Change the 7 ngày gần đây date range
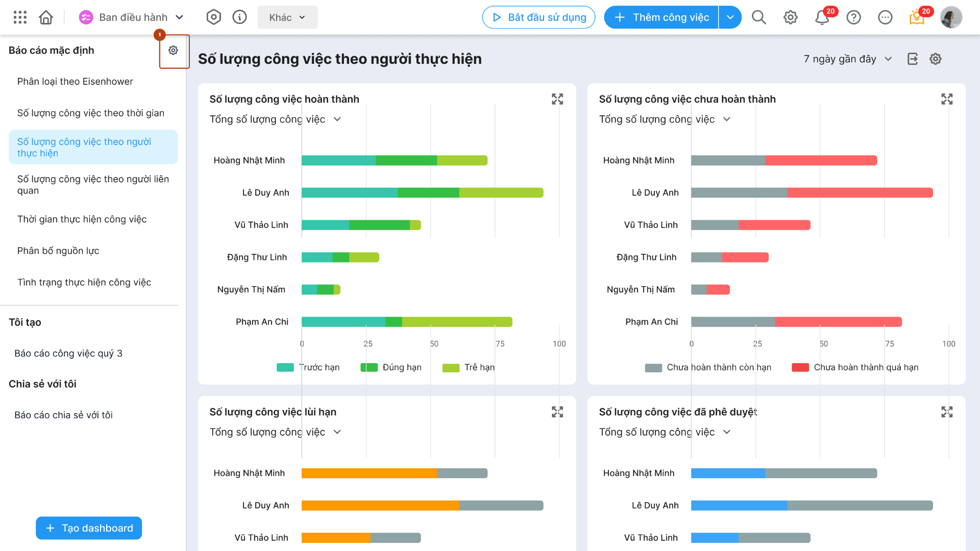Screen dimensions: 980x551 (x=848, y=59)
